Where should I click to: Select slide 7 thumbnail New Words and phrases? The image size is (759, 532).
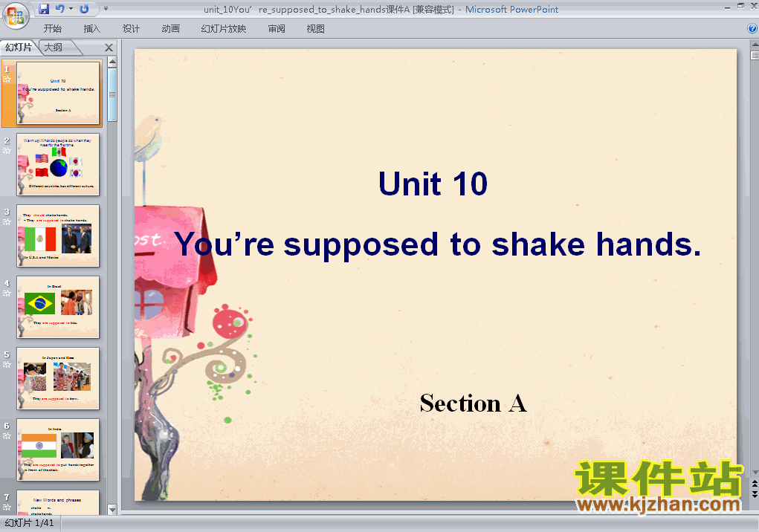pyautogui.click(x=58, y=502)
